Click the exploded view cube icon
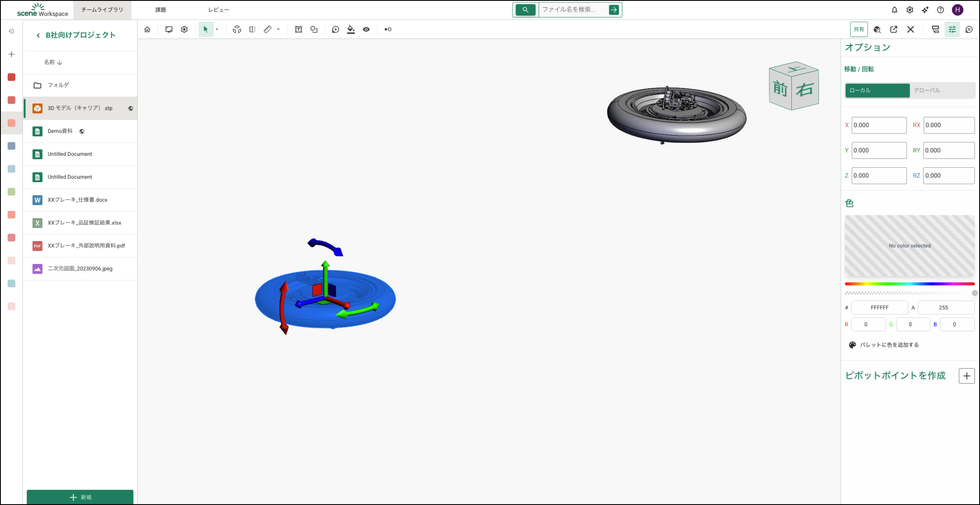 tap(237, 29)
